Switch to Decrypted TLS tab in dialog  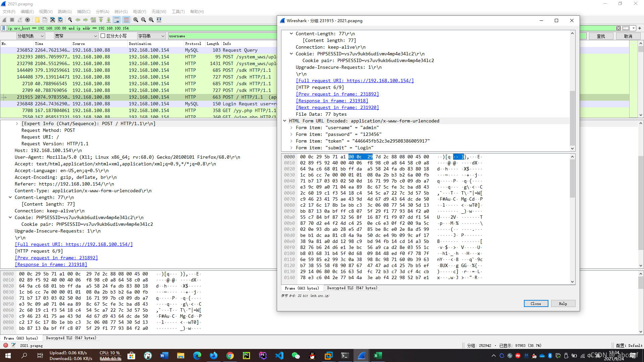click(352, 288)
